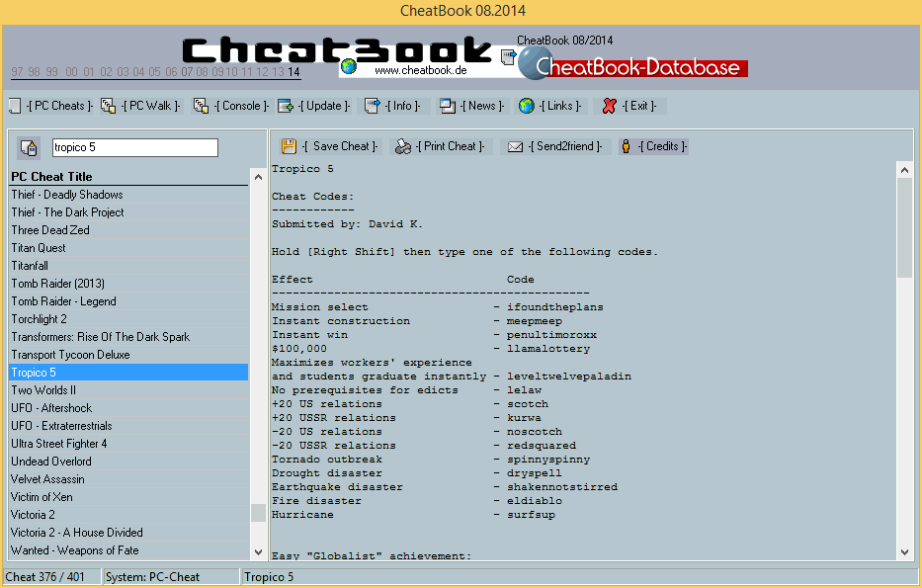Click the game list scroll-down arrow
The width and height of the screenshot is (922, 588).
coord(258,552)
